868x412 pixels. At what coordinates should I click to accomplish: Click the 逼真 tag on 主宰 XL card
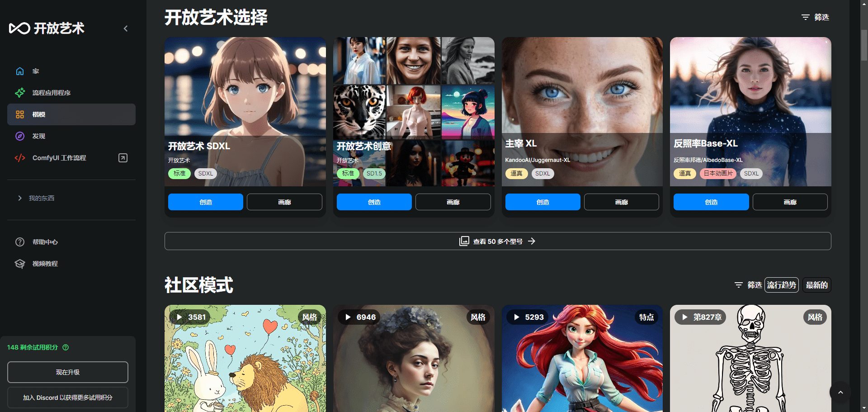(x=516, y=173)
